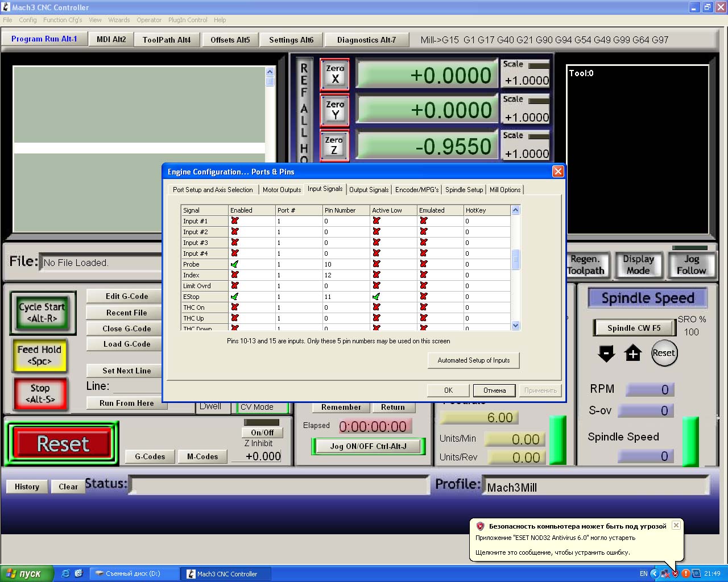728x582 pixels.
Task: Click the blue tray icon beside the clock
Action: pos(696,573)
